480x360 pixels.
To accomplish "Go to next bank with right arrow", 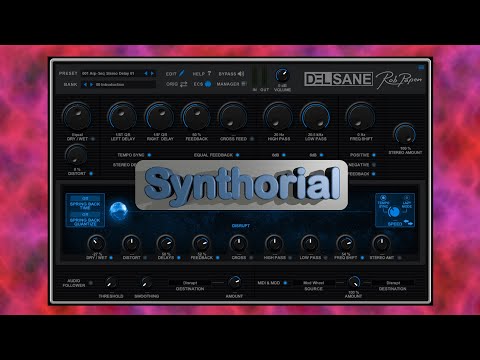I will click(91, 85).
